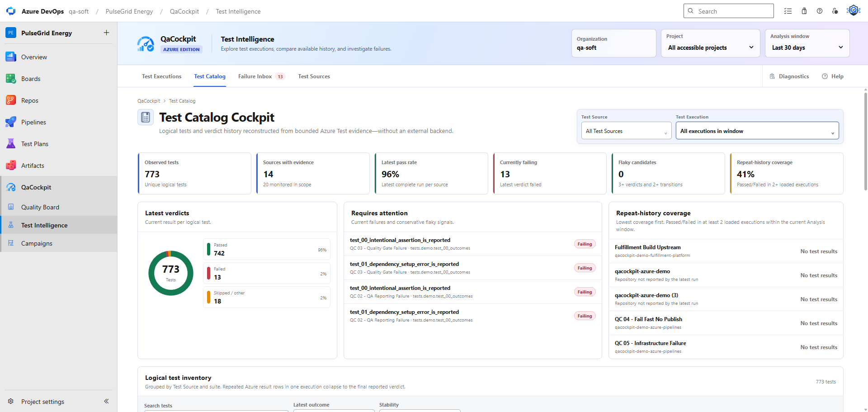This screenshot has height=412, width=868.
Task: Click QaCockpit in the top breadcrumb
Action: pyautogui.click(x=184, y=11)
